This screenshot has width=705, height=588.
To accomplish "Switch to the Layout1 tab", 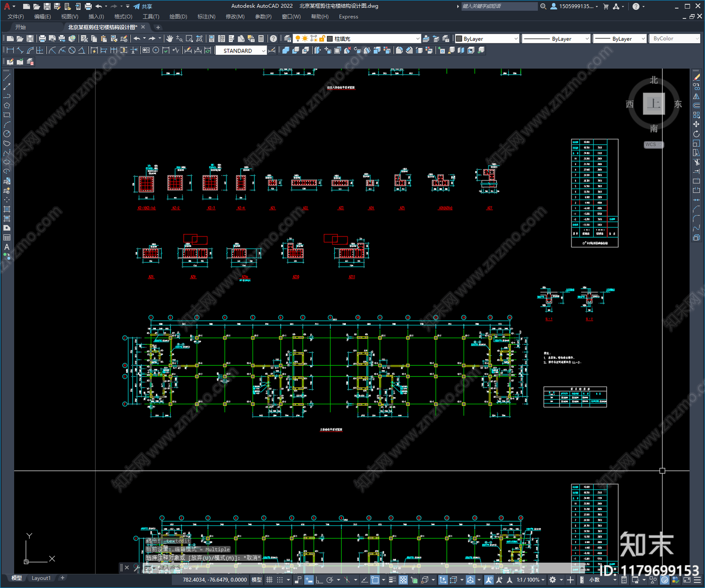I will pos(41,578).
